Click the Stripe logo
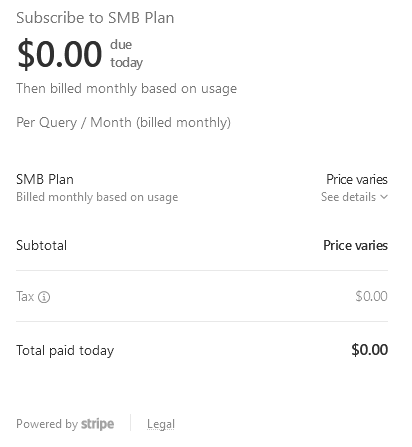Screen dimensions: 412x447 coord(98,424)
